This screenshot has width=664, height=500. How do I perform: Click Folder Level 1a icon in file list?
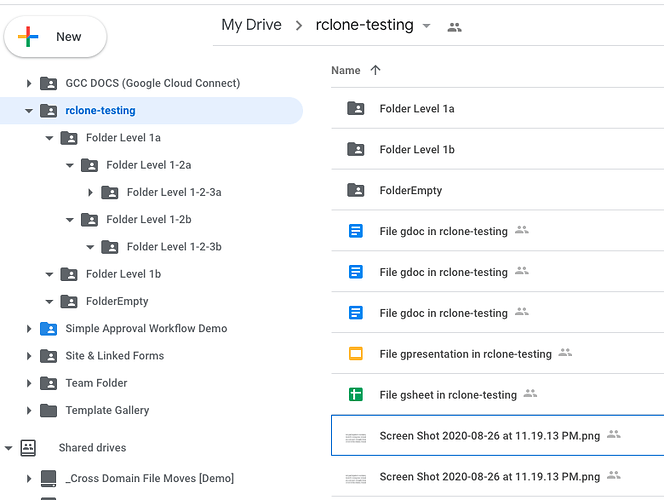[356, 109]
